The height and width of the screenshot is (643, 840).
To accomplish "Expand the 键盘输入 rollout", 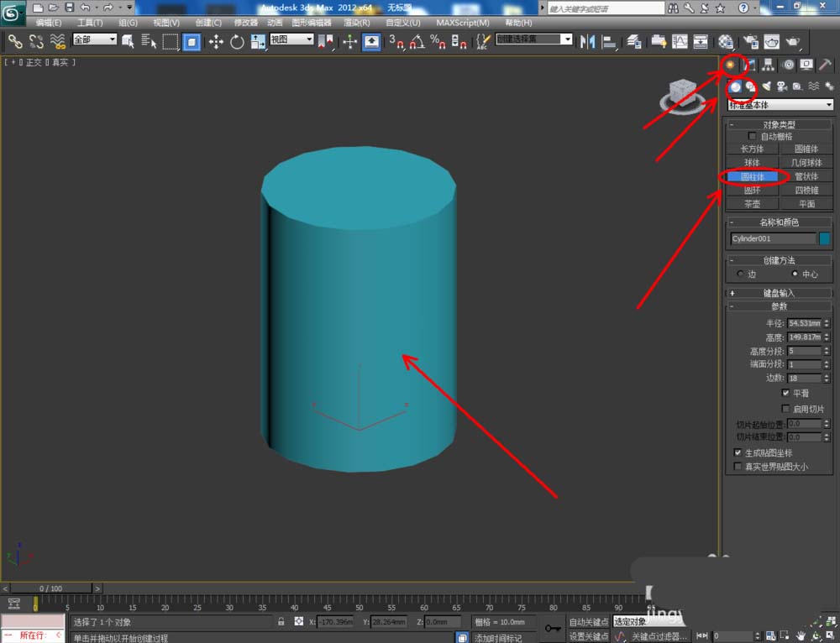I will click(779, 293).
